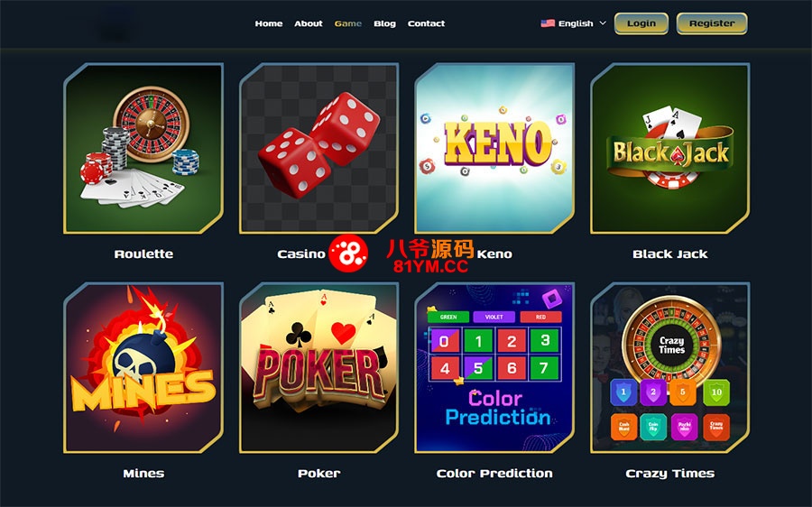Click the US flag language icon
The width and height of the screenshot is (812, 507).
pos(548,23)
